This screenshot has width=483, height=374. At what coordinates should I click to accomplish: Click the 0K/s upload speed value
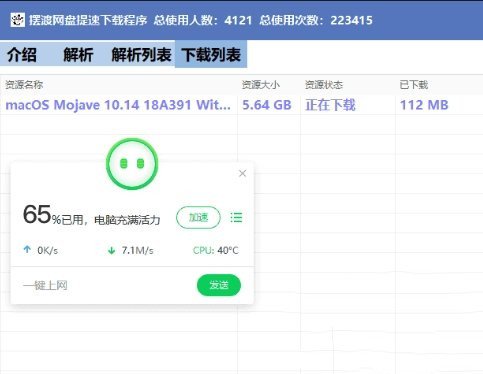point(47,250)
